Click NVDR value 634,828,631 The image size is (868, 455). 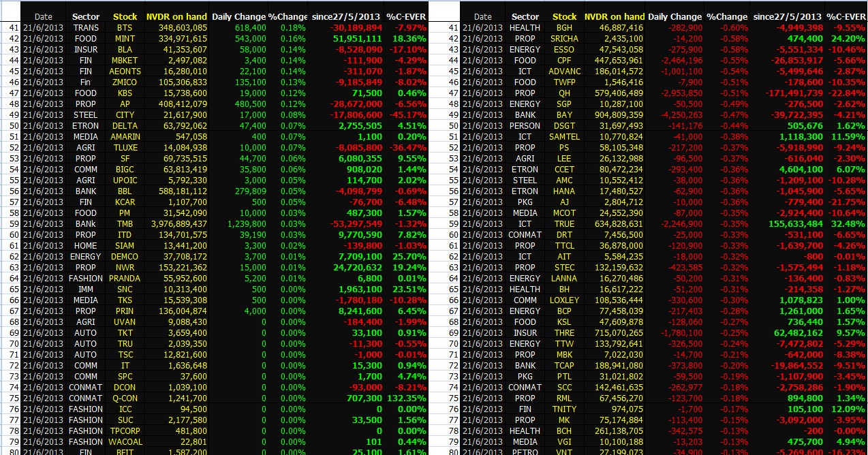[x=618, y=224]
